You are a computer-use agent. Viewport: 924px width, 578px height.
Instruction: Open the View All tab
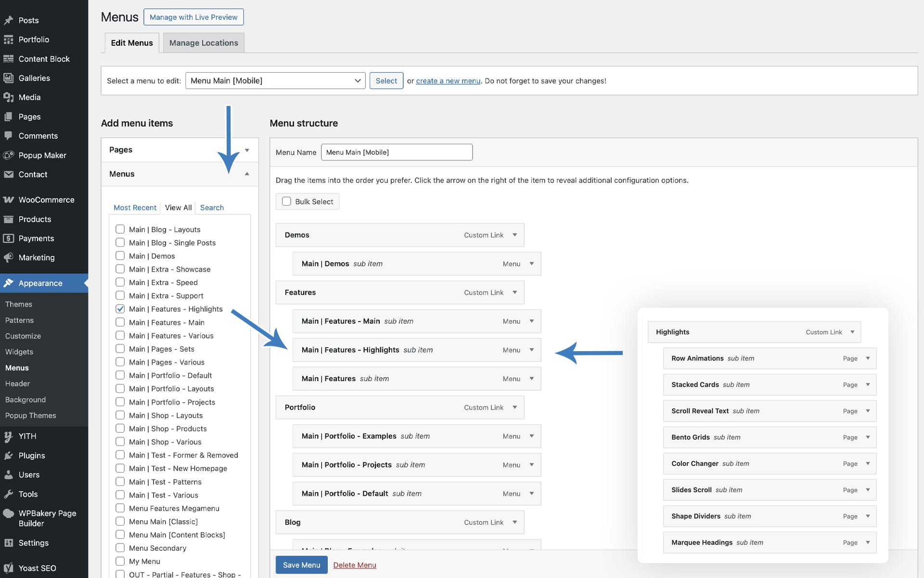coord(178,208)
